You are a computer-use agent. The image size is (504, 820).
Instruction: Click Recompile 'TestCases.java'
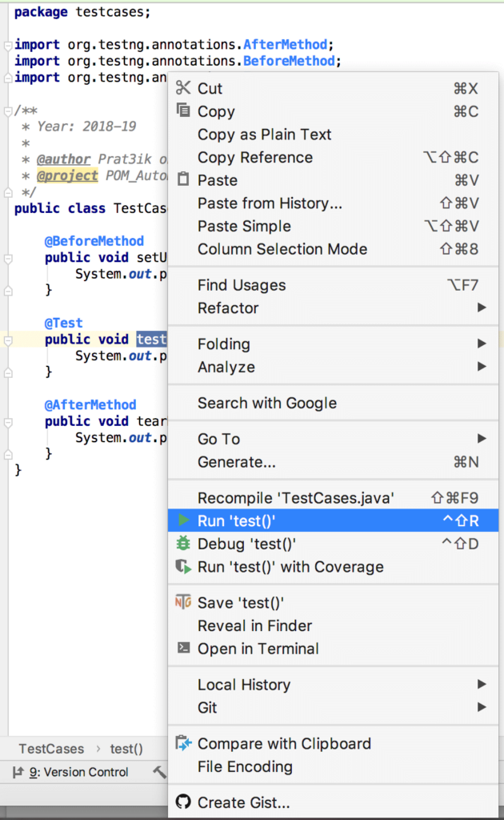pos(272,496)
